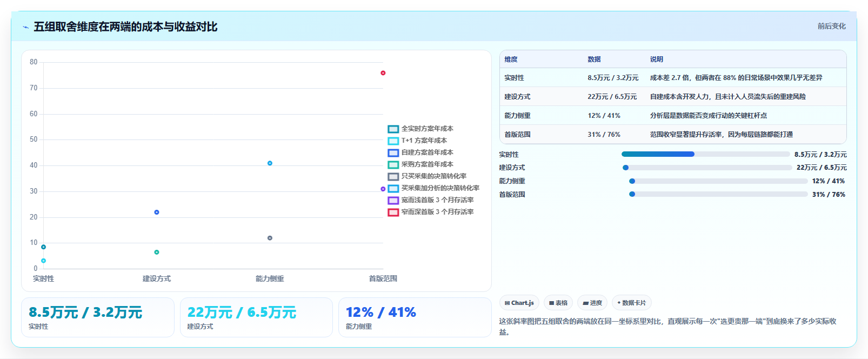868x359 pixels.
Task: Click the red data point at 76
Action: [383, 73]
